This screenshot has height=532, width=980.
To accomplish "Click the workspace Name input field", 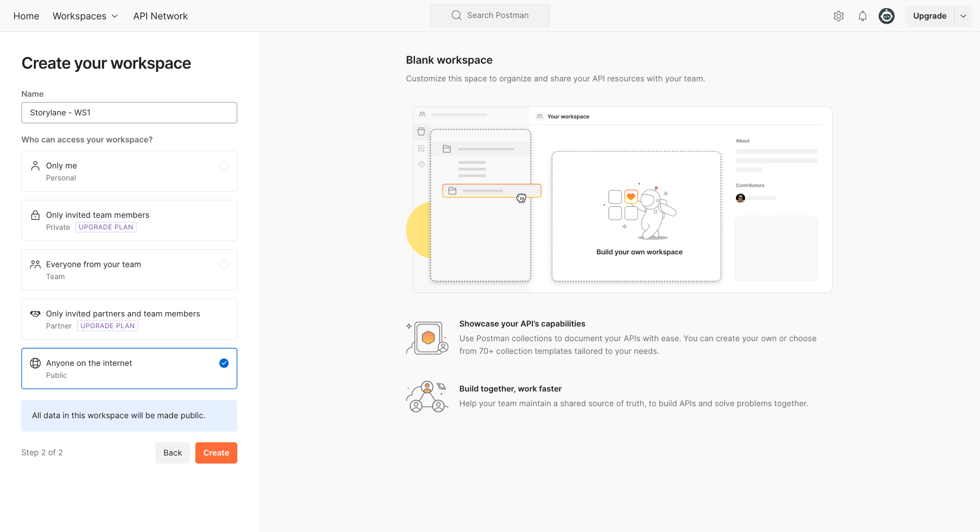I will tap(129, 113).
